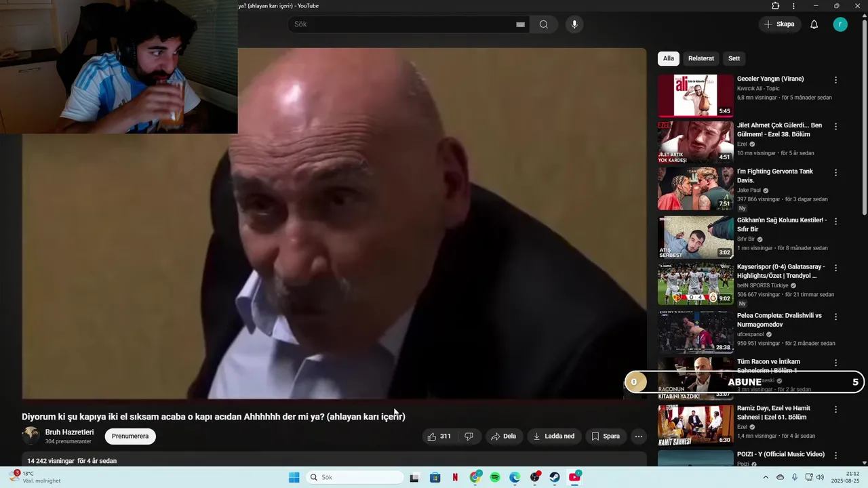Click the search magnifier icon in YouTube
This screenshot has width=868, height=488.
click(x=544, y=24)
